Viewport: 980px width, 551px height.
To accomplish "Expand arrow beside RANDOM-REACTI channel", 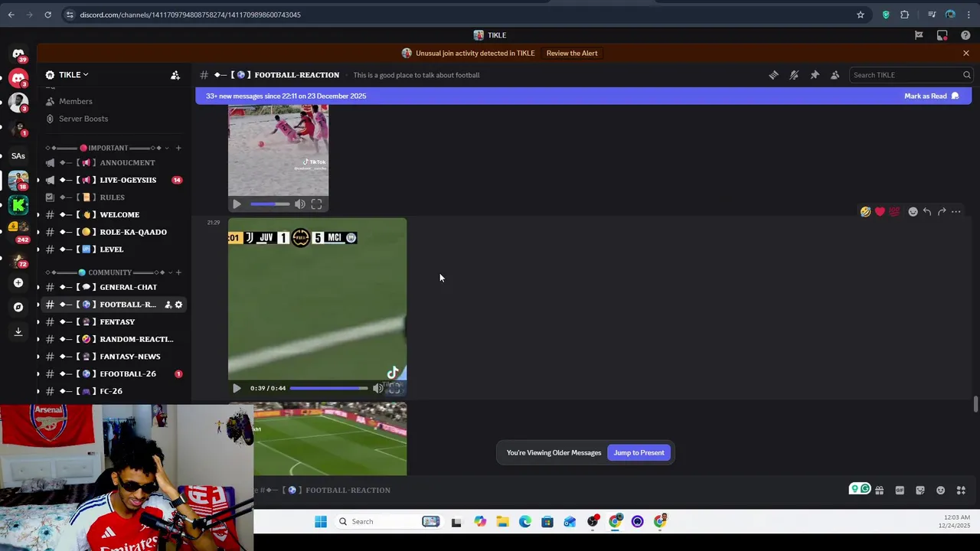I will 38,339.
